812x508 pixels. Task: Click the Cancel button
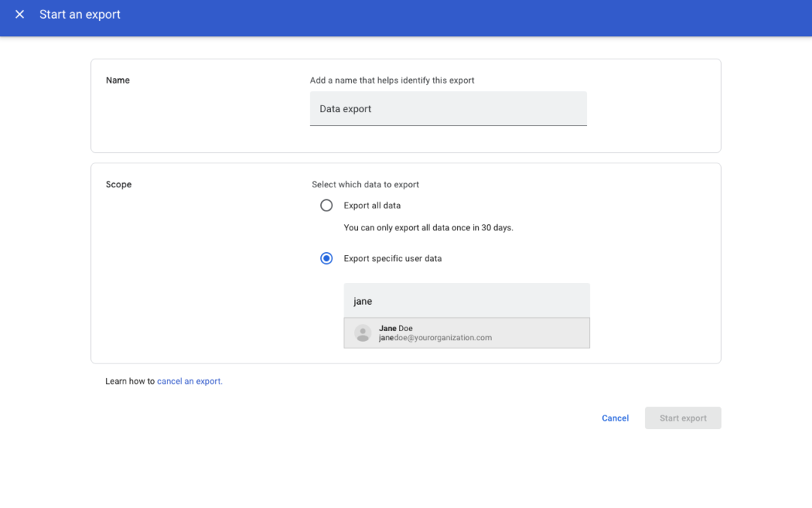click(615, 418)
